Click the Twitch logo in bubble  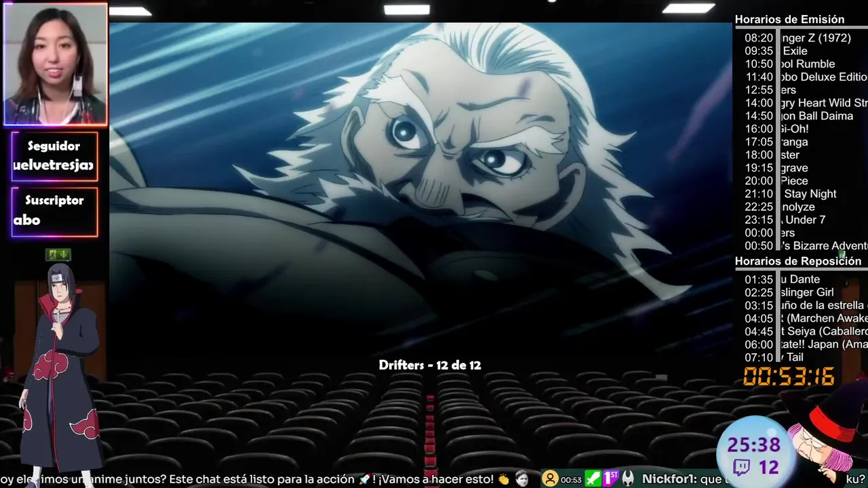pos(741,467)
